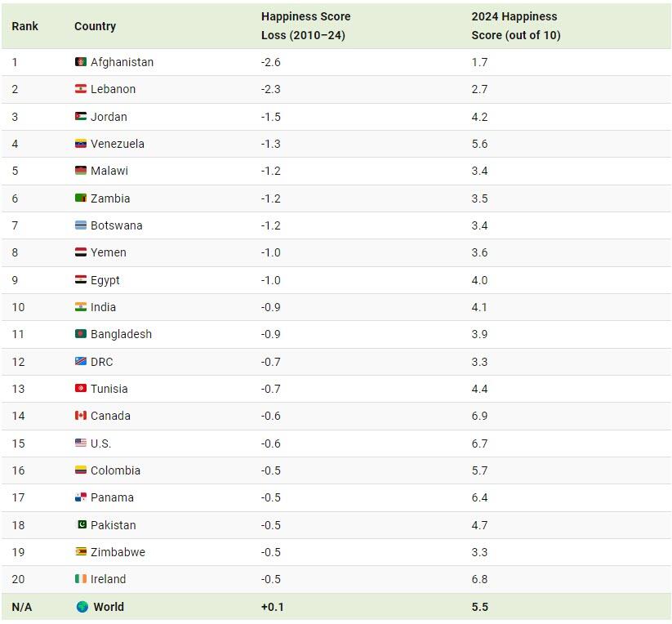The image size is (672, 624).
Task: Click the Country column header
Action: click(x=95, y=26)
